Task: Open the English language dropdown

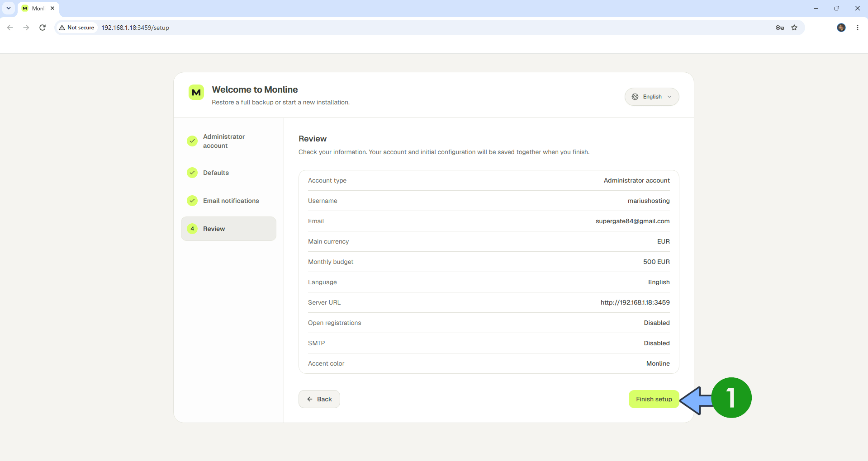Action: pos(652,97)
